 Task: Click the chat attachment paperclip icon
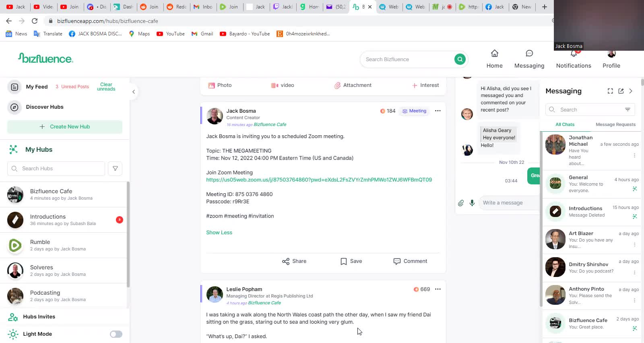(461, 203)
